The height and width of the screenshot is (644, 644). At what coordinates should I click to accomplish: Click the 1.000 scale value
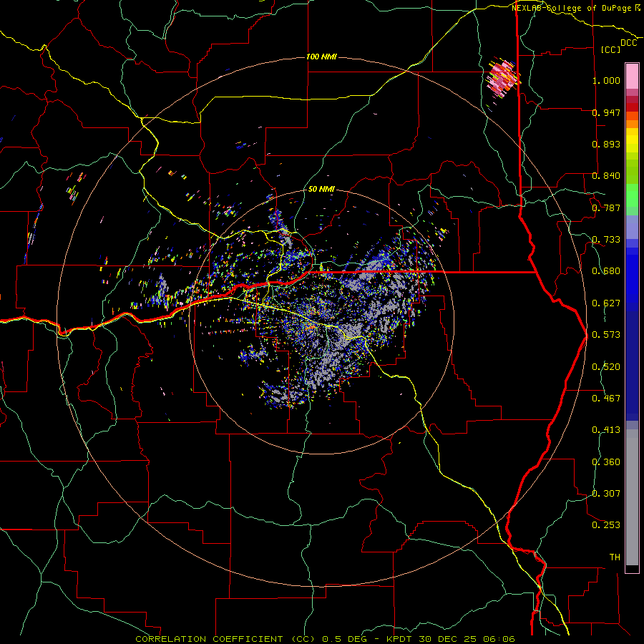(x=606, y=80)
